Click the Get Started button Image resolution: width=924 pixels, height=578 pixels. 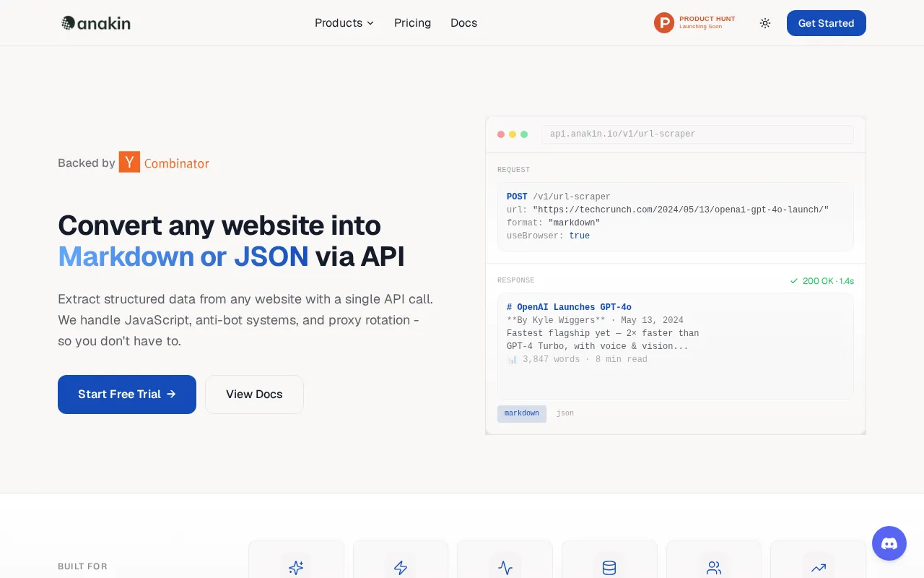point(827,23)
